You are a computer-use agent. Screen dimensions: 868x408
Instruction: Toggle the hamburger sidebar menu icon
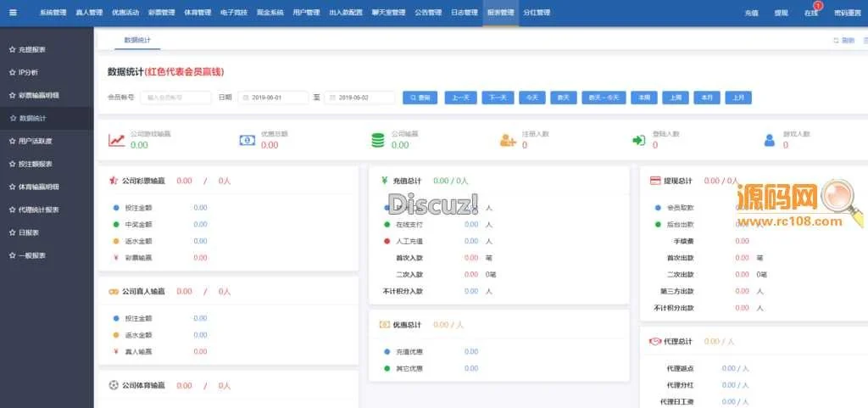[x=13, y=13]
